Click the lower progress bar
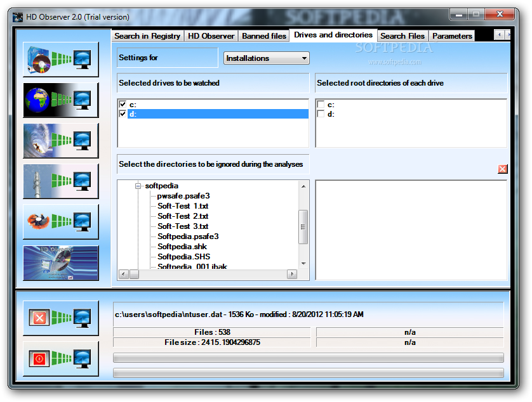Image resolution: width=532 pixels, height=402 pixels. tap(308, 373)
